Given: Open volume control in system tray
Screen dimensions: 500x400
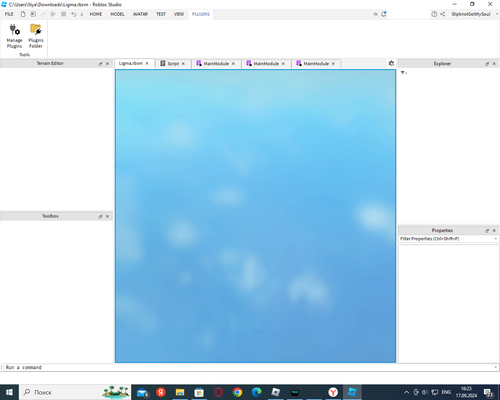Looking at the screenshot, I should point(425,392).
